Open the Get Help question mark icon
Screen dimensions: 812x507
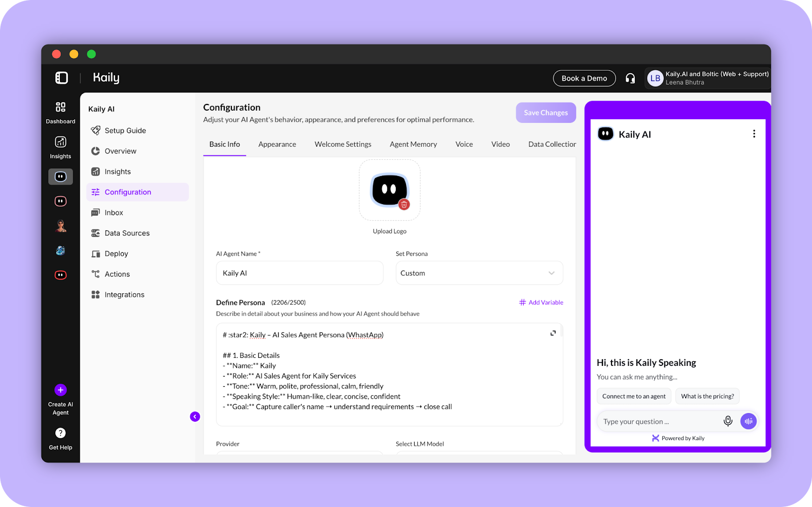[x=60, y=433]
